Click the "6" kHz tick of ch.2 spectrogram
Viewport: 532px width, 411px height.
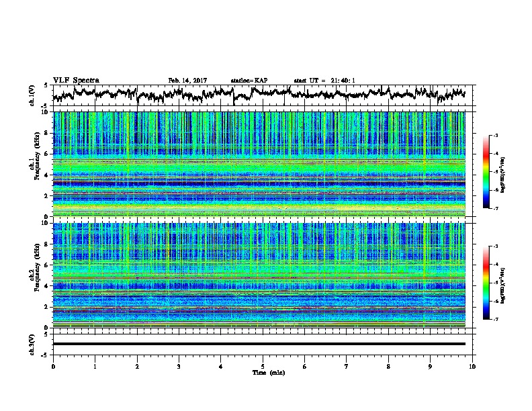[48, 265]
